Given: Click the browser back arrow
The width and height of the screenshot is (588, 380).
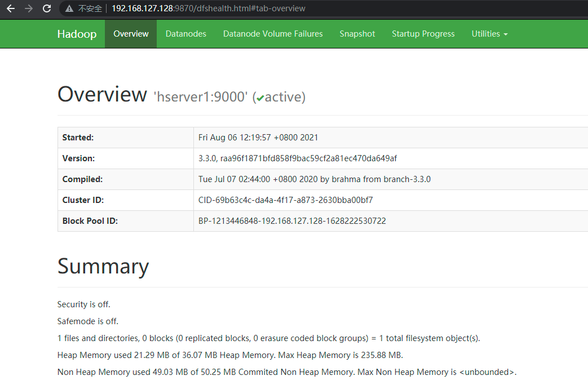Looking at the screenshot, I should tap(10, 8).
